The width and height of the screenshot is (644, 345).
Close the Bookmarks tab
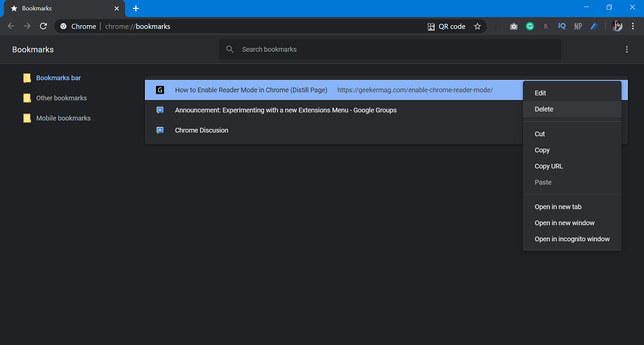point(117,8)
